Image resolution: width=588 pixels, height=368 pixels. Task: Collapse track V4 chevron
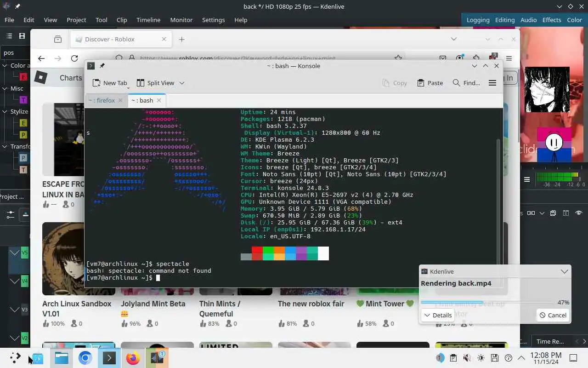tap(14, 281)
